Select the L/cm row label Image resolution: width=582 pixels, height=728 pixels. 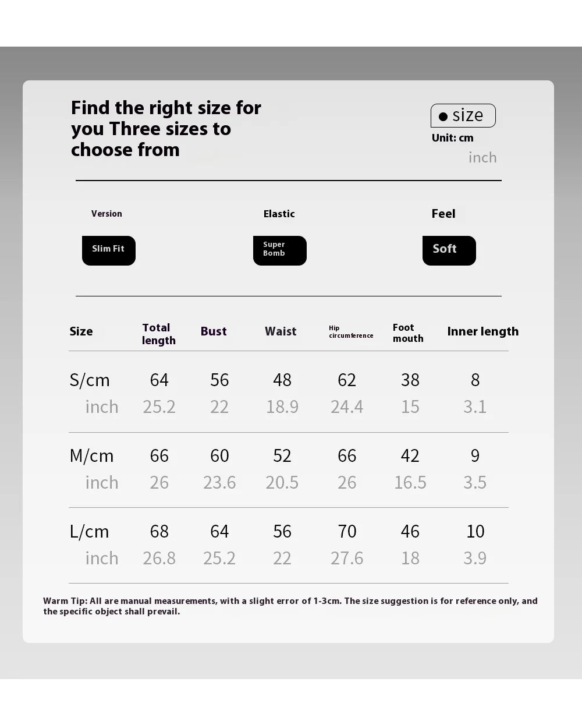click(89, 531)
